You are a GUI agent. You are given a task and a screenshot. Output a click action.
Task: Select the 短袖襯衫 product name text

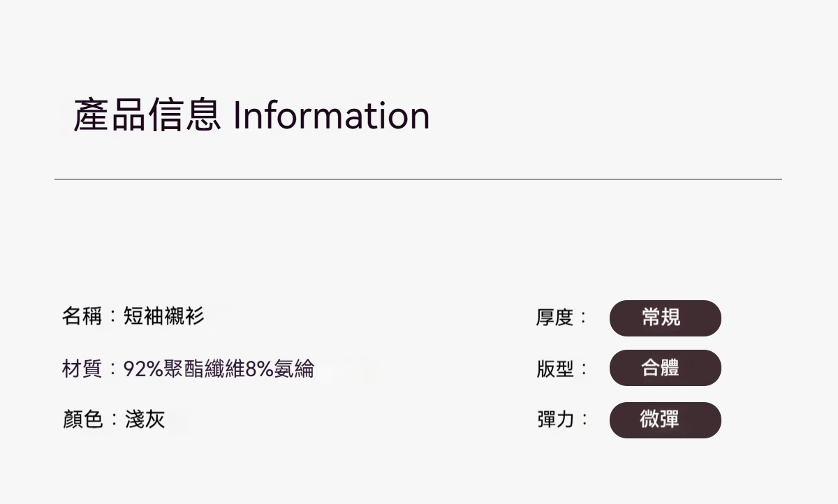coord(164,316)
